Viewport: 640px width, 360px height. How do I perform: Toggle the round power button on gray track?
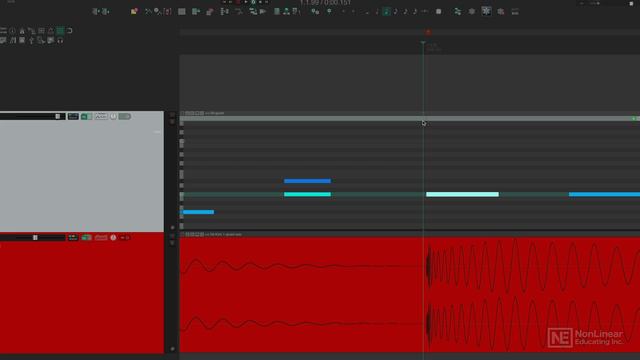(113, 117)
